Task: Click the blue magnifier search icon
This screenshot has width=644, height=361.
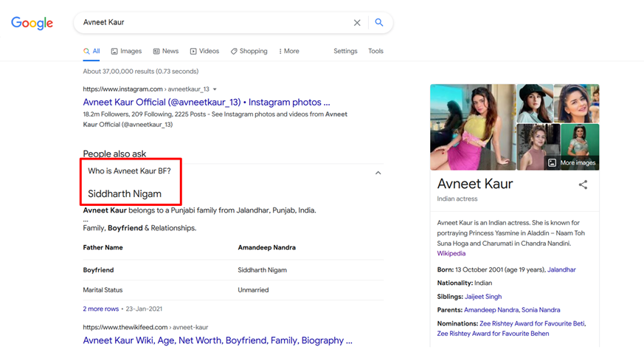Action: pos(379,23)
